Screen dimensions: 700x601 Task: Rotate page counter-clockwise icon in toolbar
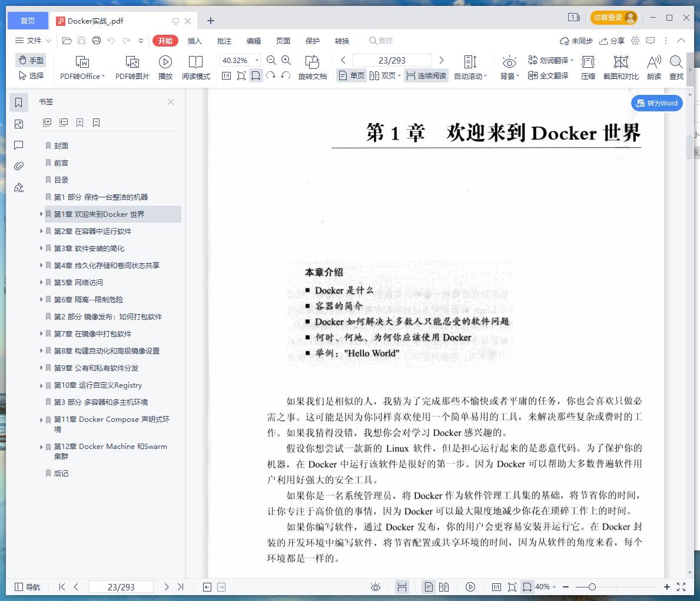click(x=286, y=75)
